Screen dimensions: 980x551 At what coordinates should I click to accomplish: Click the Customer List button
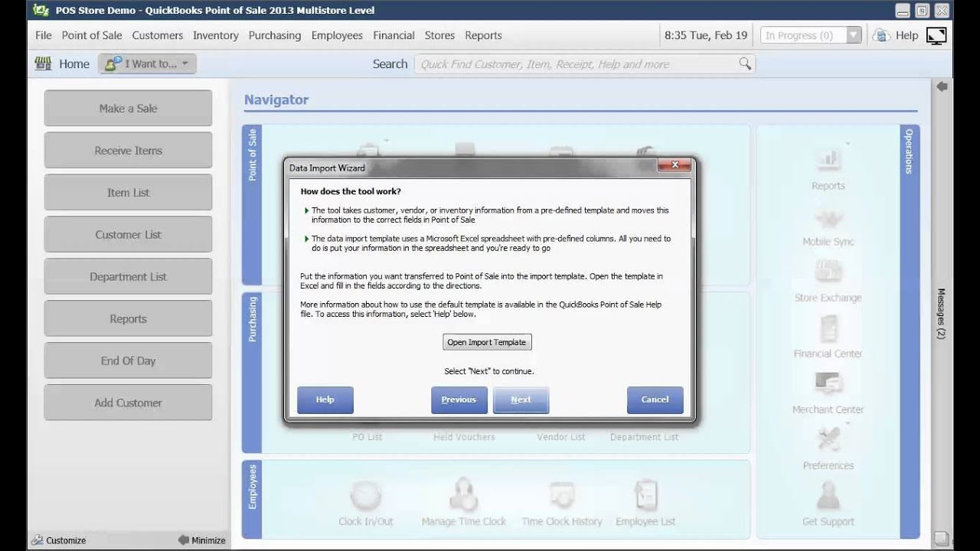click(128, 235)
